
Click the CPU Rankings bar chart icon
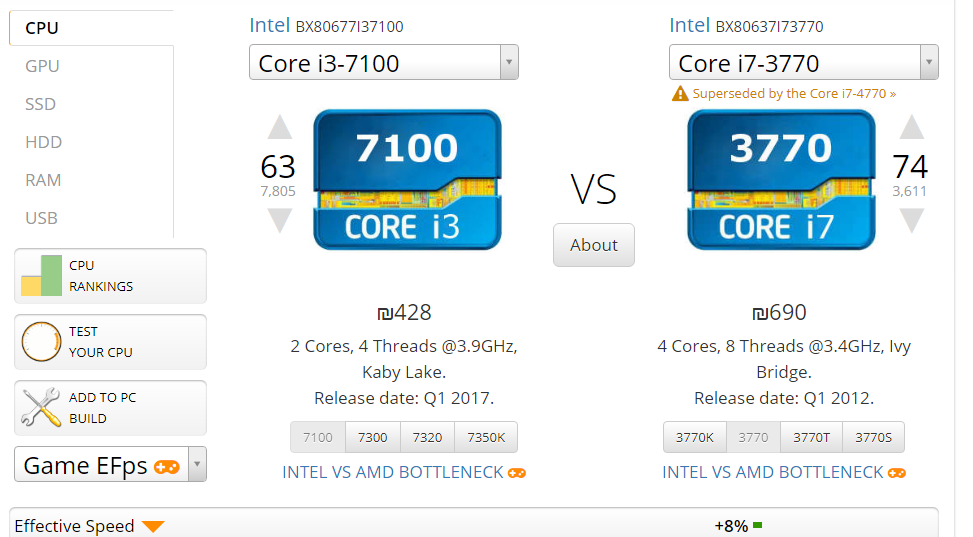pyautogui.click(x=41, y=276)
